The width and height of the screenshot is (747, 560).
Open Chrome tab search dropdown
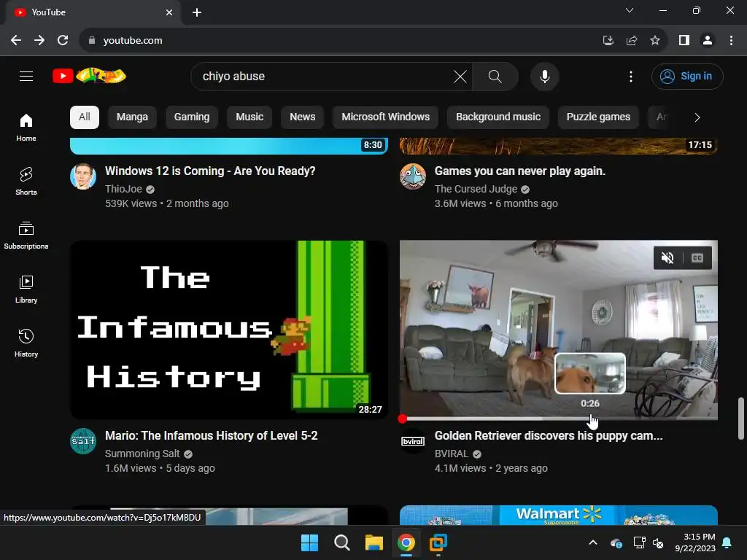click(x=630, y=10)
